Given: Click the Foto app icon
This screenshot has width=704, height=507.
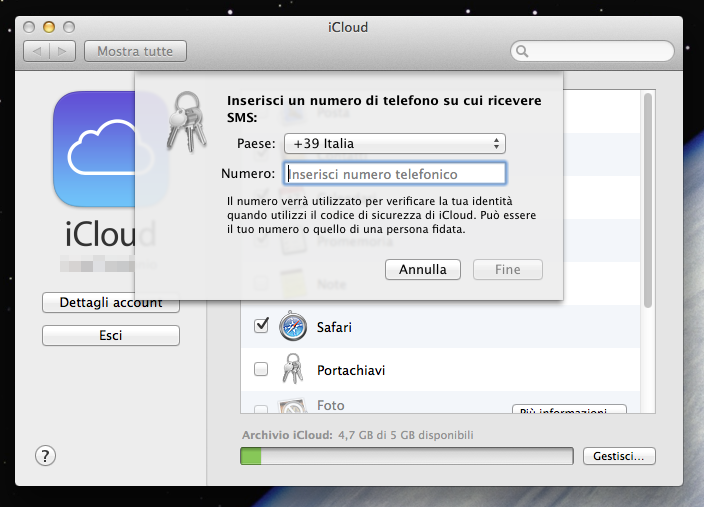Looking at the screenshot, I should [x=293, y=405].
